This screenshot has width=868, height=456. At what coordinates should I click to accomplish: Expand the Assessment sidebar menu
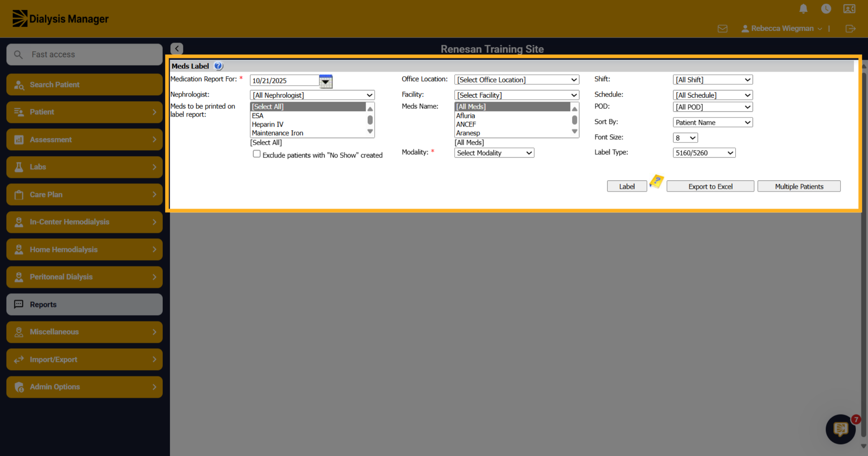(x=84, y=139)
